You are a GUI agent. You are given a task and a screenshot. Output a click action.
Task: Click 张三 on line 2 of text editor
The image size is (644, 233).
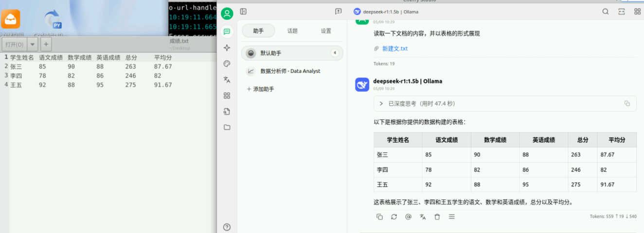tap(16, 67)
